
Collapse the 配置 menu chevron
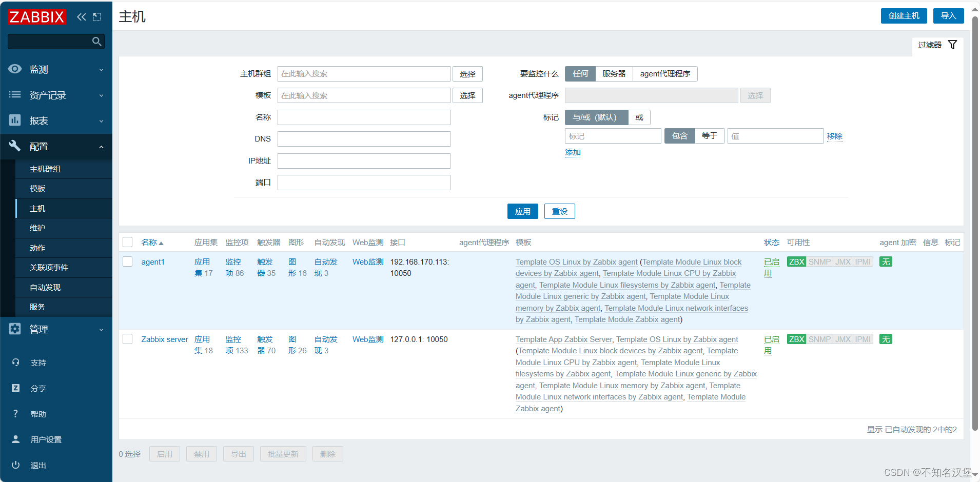pos(101,147)
